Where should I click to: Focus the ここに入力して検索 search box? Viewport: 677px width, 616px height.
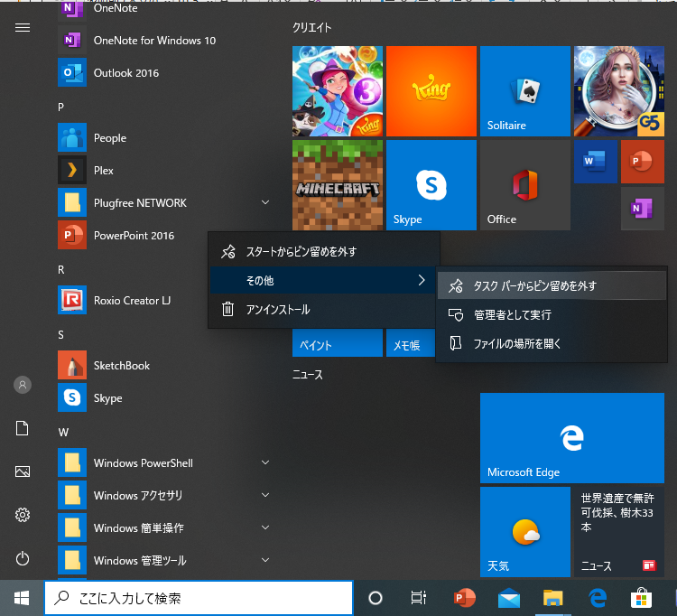click(199, 598)
